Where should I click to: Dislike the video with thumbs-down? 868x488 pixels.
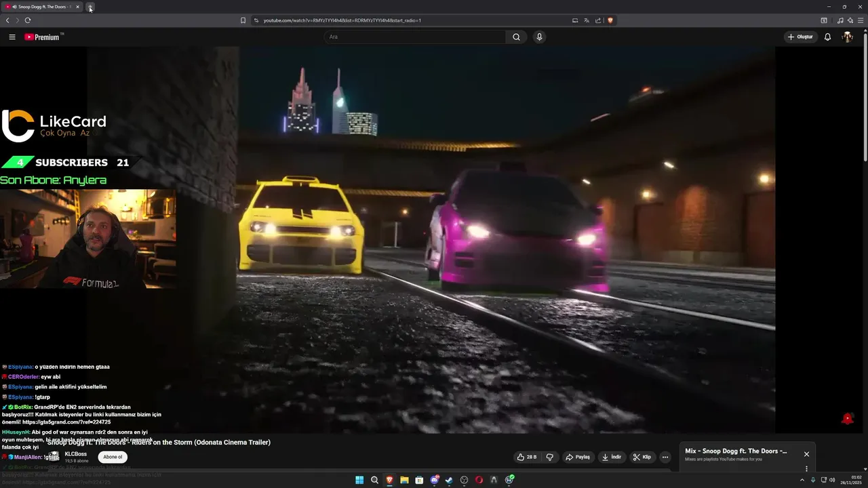click(549, 457)
